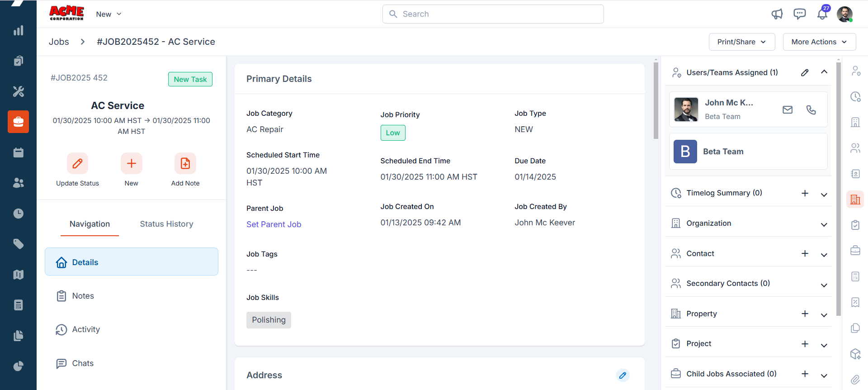Go back to Jobs via breadcrumb
This screenshot has height=390, width=868.
59,42
